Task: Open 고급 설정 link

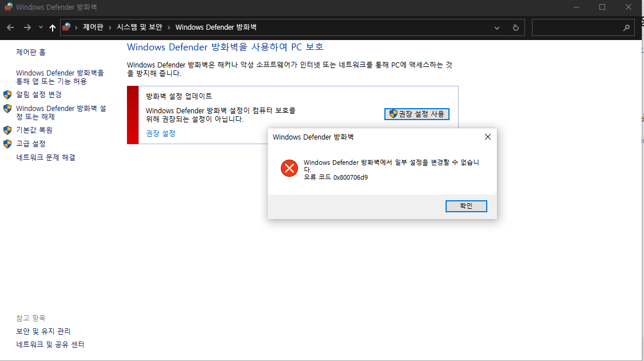Action: [31, 144]
